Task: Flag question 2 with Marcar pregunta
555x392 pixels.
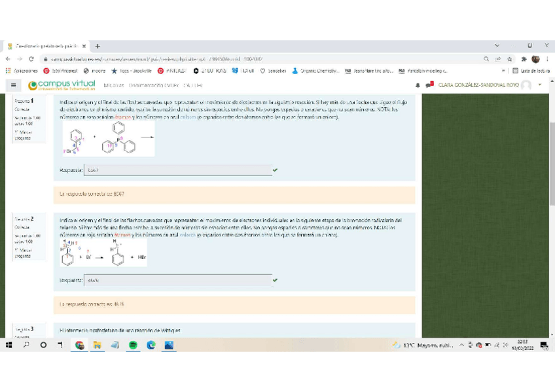Action: point(23,253)
